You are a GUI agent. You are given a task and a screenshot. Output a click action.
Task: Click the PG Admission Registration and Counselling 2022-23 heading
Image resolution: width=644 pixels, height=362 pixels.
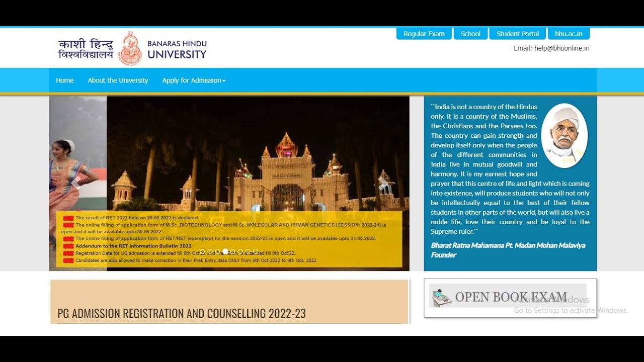coord(182,314)
